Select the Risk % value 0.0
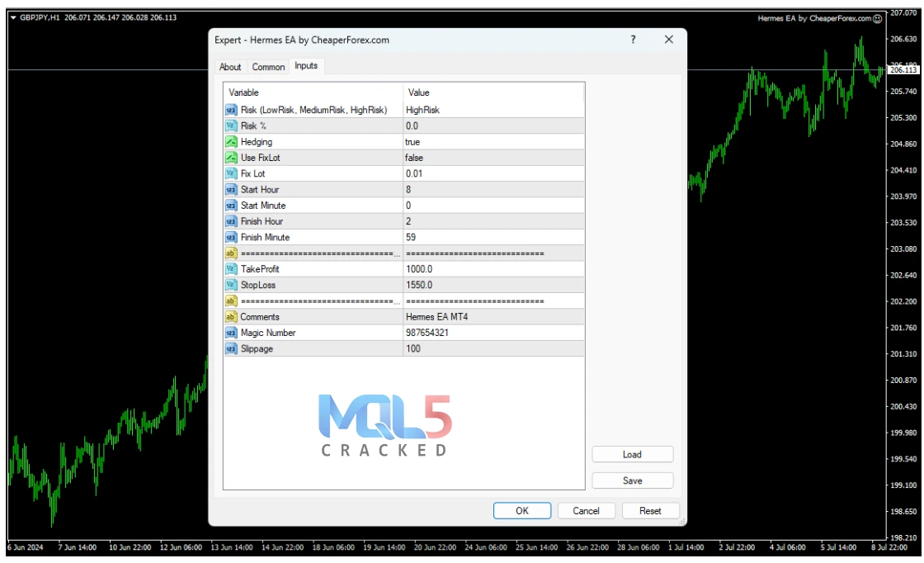This screenshot has width=924, height=563. (x=494, y=126)
